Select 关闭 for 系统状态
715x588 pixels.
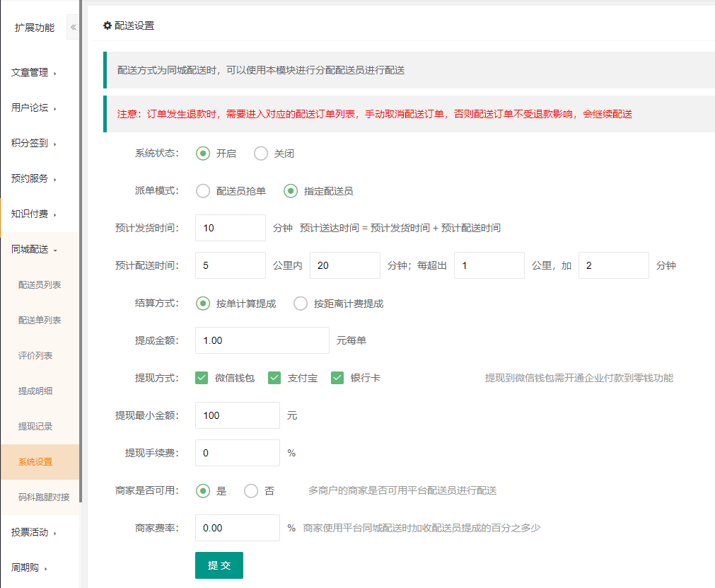pos(261,154)
